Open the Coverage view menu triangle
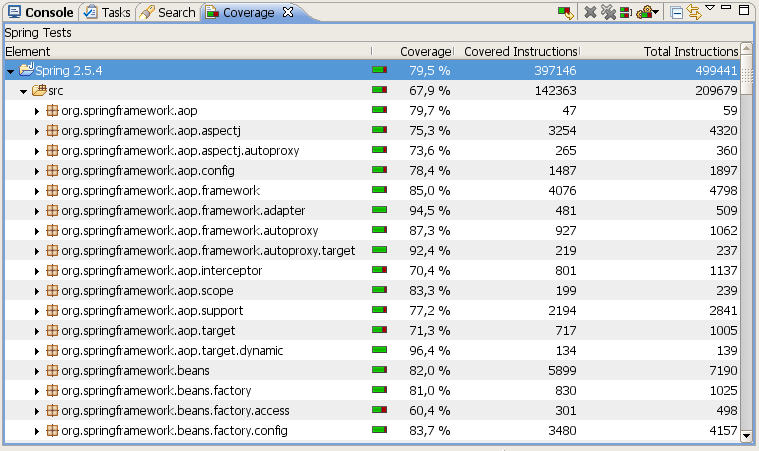The height and width of the screenshot is (451, 759). click(x=710, y=8)
